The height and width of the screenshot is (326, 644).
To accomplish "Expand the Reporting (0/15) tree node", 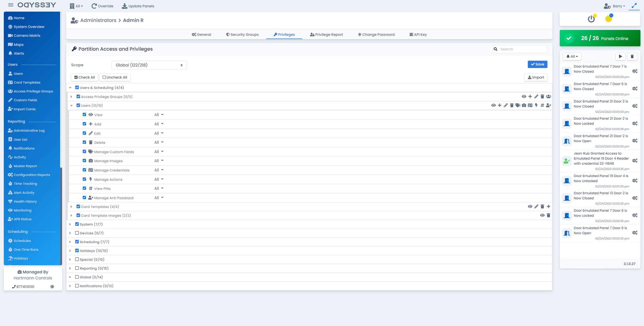I will tap(70, 268).
